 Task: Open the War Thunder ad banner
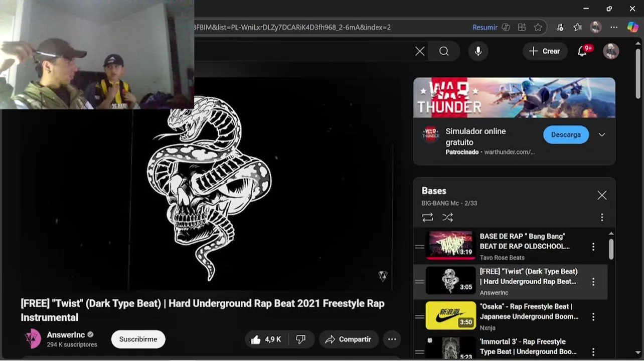pos(514,98)
